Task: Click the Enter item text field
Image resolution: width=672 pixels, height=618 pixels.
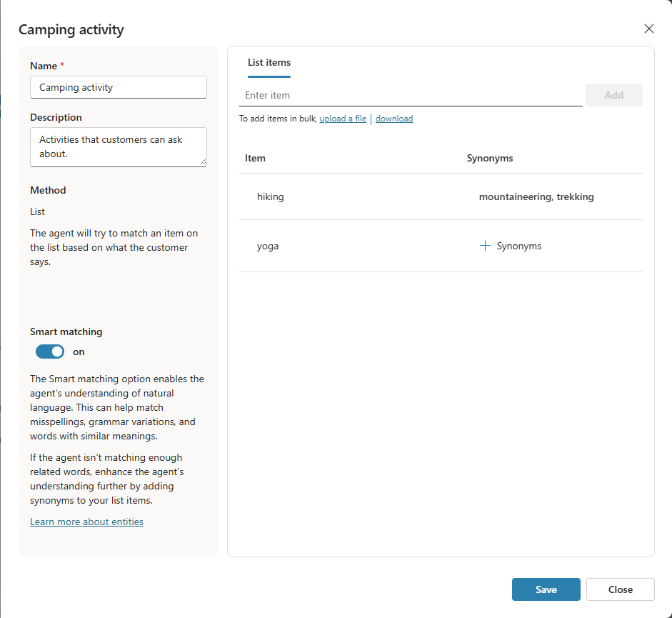Action: pos(411,95)
